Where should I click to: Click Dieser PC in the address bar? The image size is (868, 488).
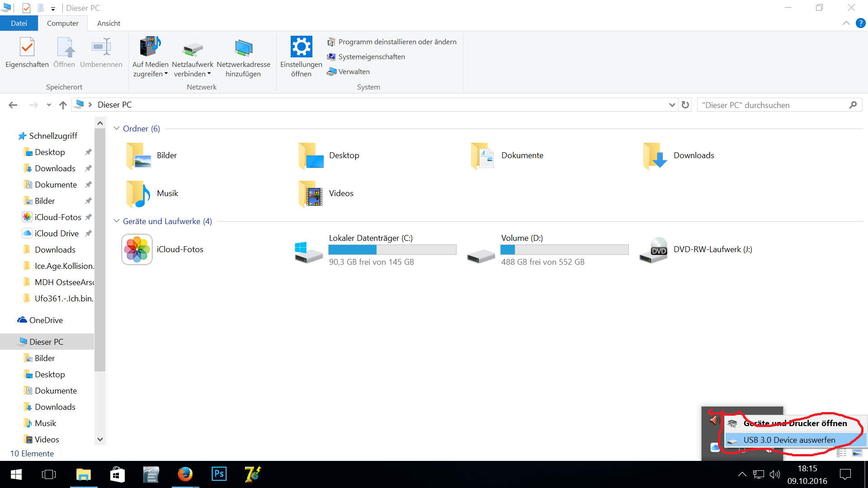pos(114,105)
